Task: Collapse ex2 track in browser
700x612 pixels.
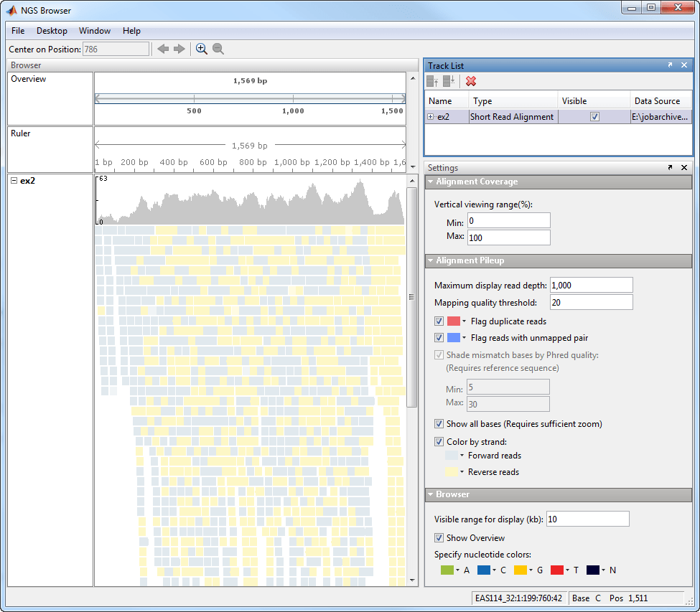Action: (14, 181)
